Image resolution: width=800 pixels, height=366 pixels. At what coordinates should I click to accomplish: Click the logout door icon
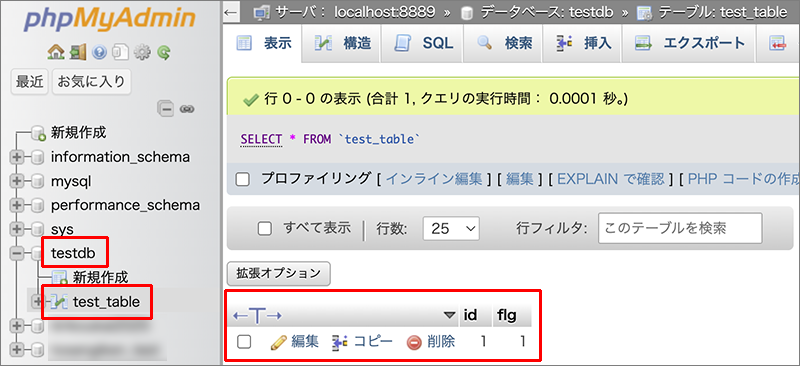77,52
